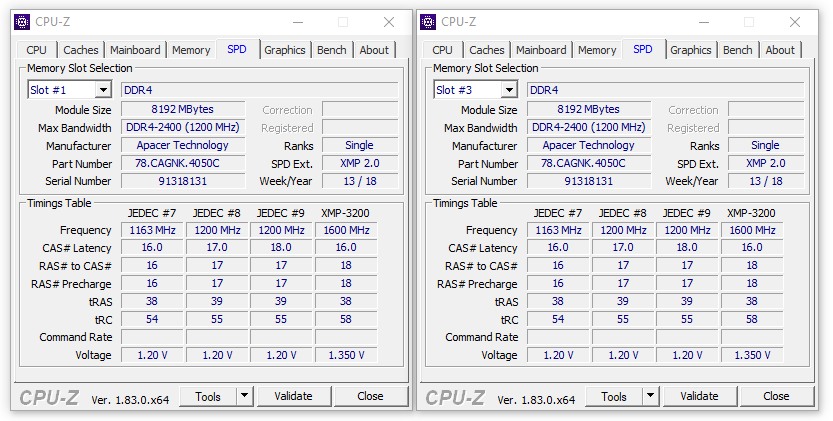833x421 pixels.
Task: Click Validate button in right window
Action: pos(700,397)
